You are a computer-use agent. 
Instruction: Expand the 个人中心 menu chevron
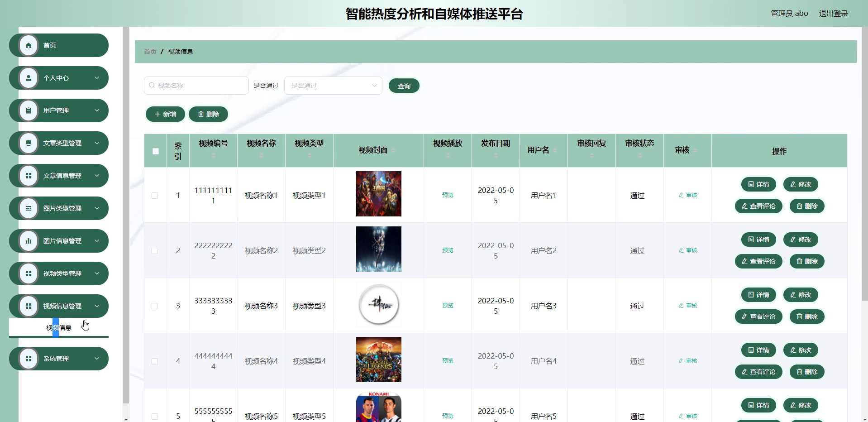point(97,78)
